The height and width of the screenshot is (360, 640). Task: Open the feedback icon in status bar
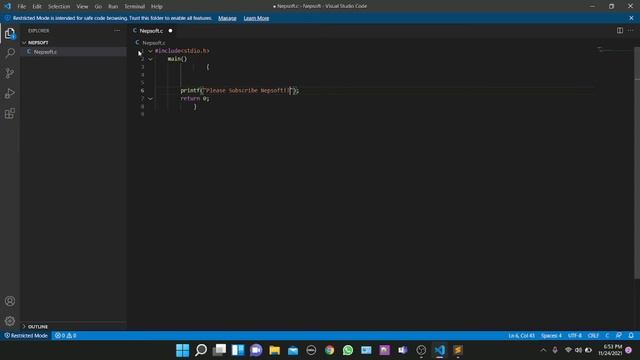point(619,336)
